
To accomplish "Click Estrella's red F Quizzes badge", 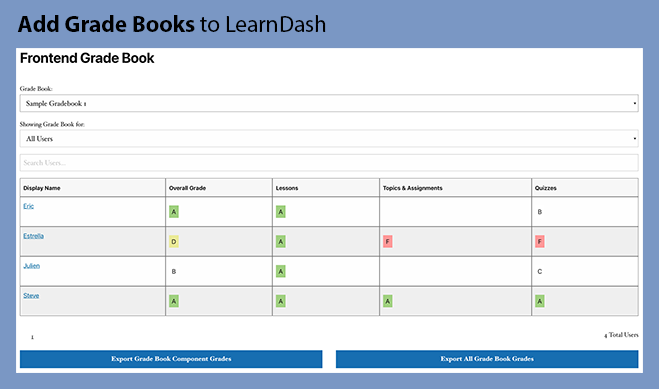I will click(540, 242).
